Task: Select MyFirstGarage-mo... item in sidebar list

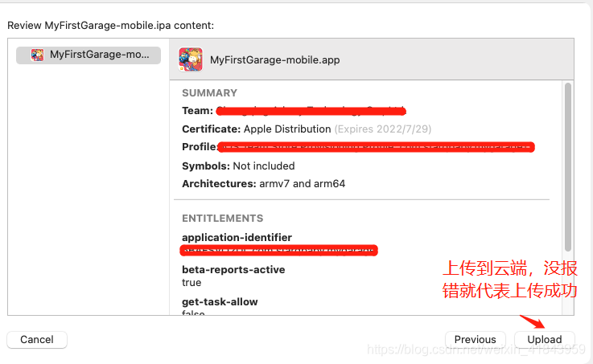Action: [x=89, y=55]
